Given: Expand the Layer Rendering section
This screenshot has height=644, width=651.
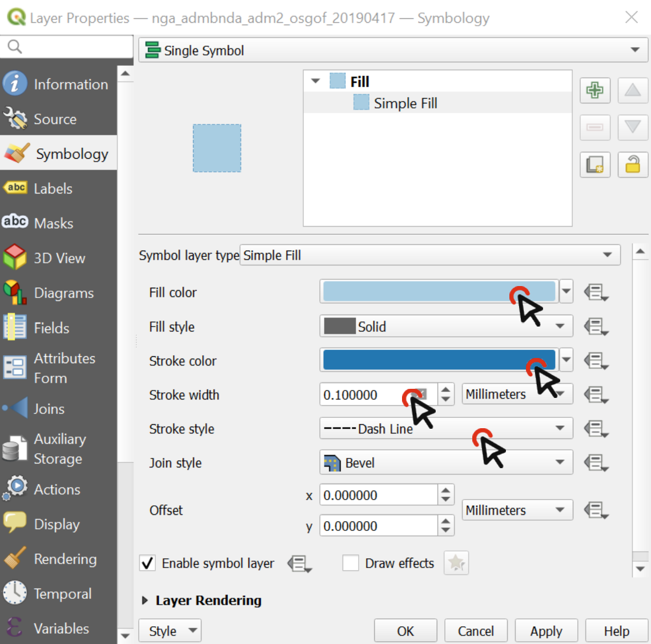Looking at the screenshot, I should click(x=145, y=601).
